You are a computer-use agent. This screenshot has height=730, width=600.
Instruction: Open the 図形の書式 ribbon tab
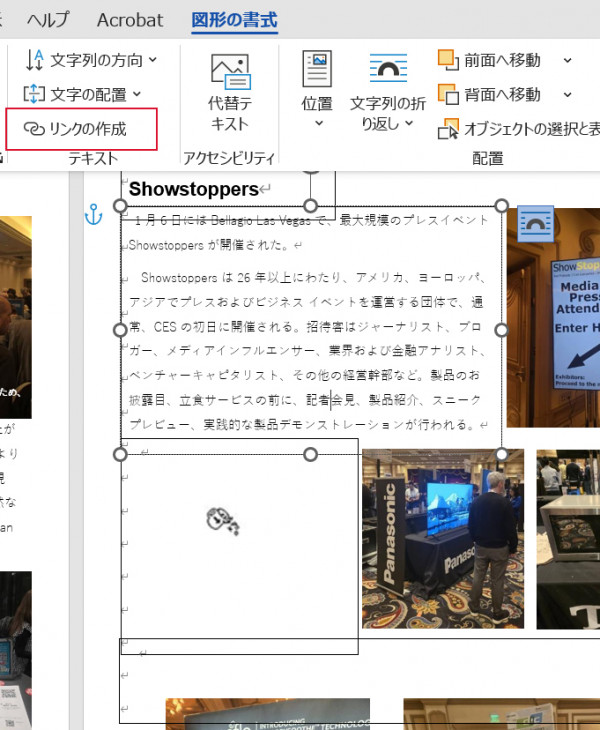point(234,20)
